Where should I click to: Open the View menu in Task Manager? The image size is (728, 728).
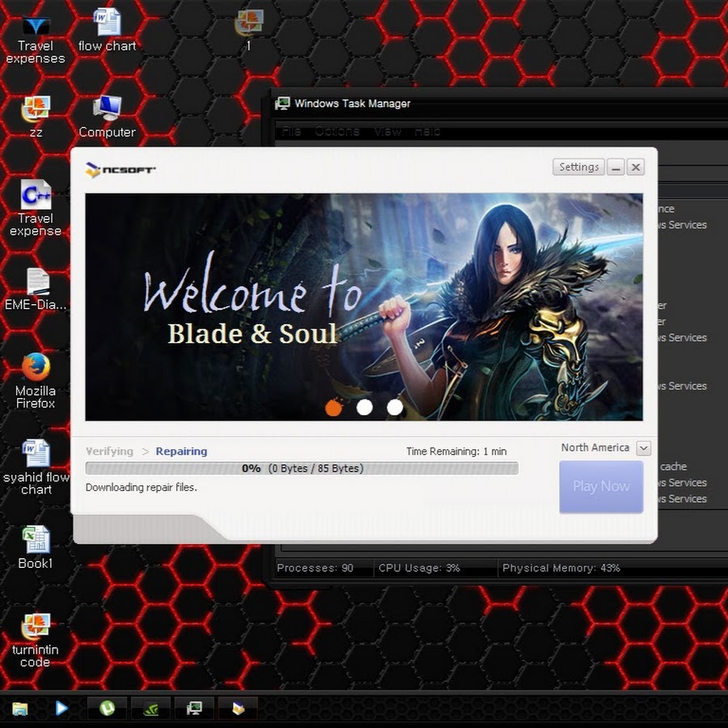[x=387, y=131]
